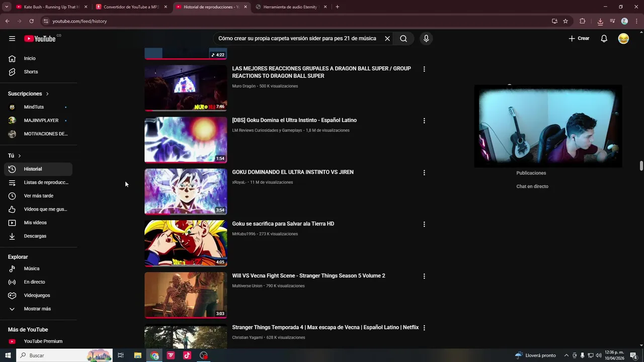Image resolution: width=644 pixels, height=362 pixels.
Task: Open options for Will VS Vecna video
Action: [x=424, y=276]
